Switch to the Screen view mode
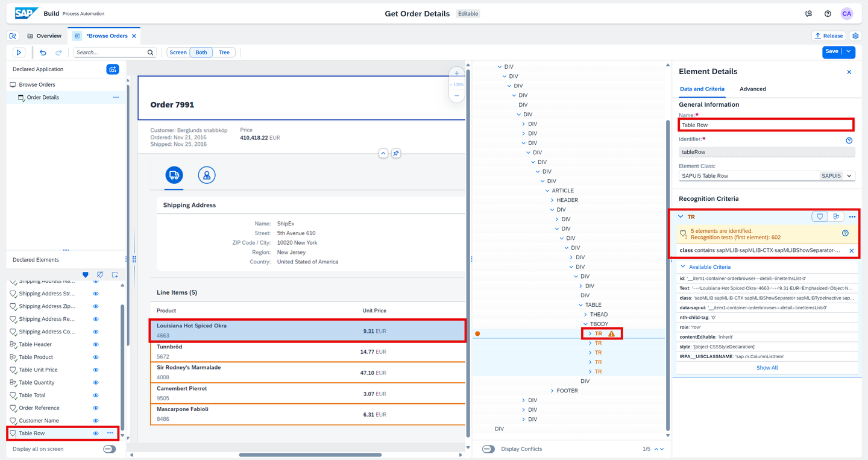The width and height of the screenshot is (868, 460). point(178,52)
